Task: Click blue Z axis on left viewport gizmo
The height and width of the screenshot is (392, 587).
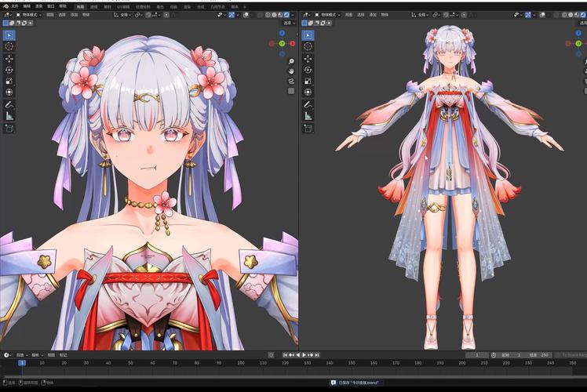Action: tap(282, 33)
